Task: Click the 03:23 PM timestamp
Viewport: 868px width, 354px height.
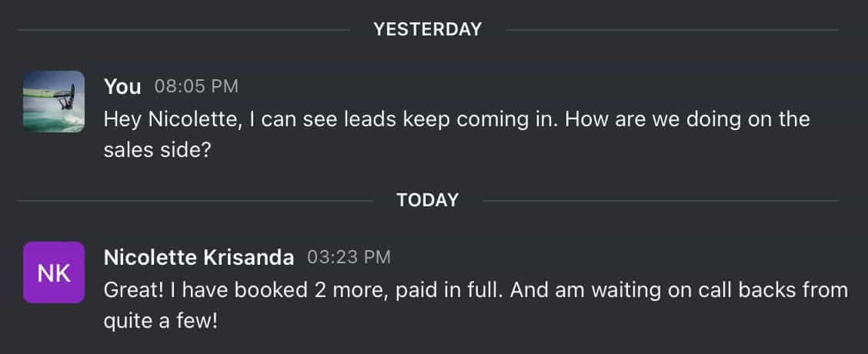Action: tap(349, 257)
